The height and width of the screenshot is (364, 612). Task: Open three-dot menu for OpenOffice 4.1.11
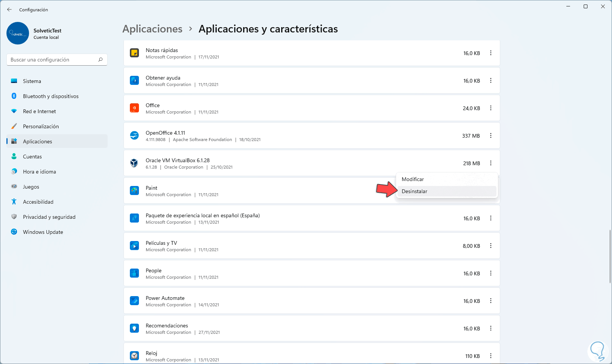tap(491, 135)
